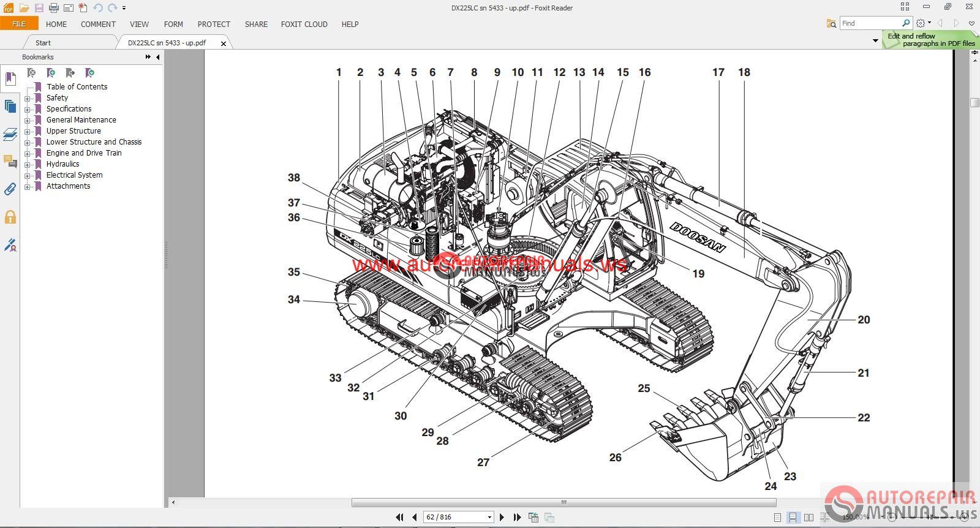Click the Email envelope icon in quick access toolbar
Screen dimensions: 980x528
pyautogui.click(x=68, y=8)
